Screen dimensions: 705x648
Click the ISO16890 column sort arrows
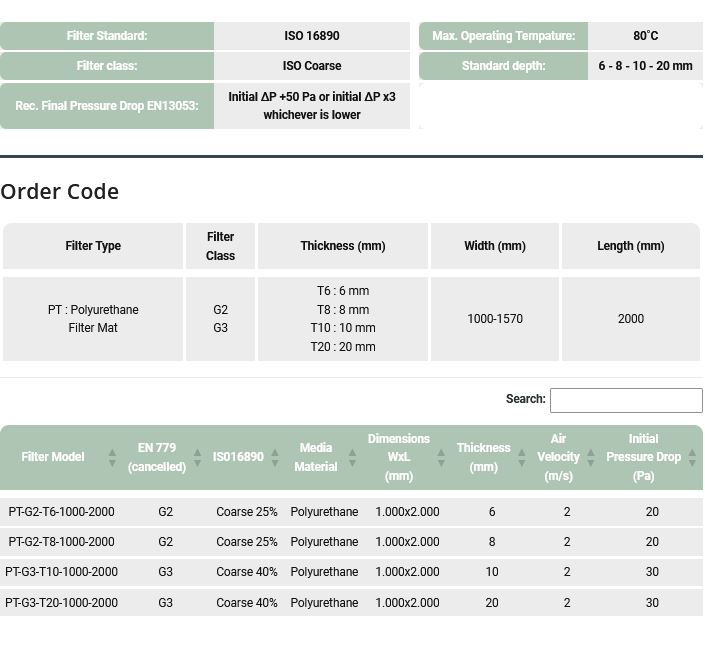(275, 457)
